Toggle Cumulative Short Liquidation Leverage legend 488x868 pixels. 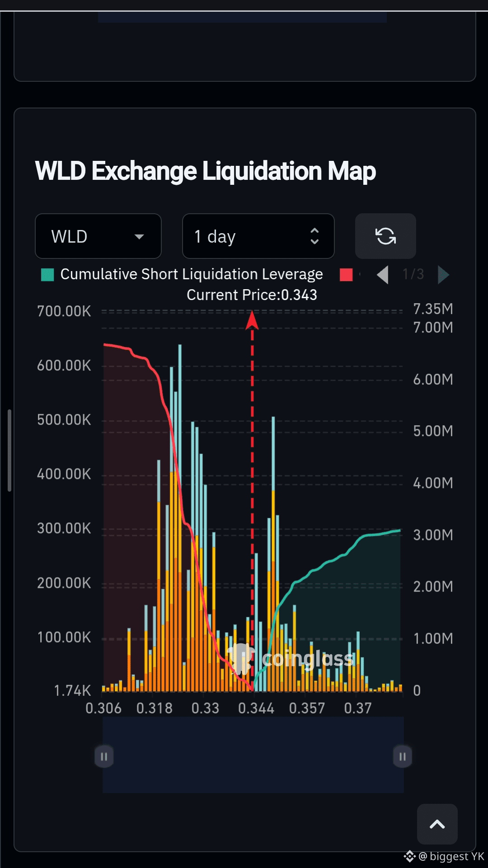[x=183, y=274]
